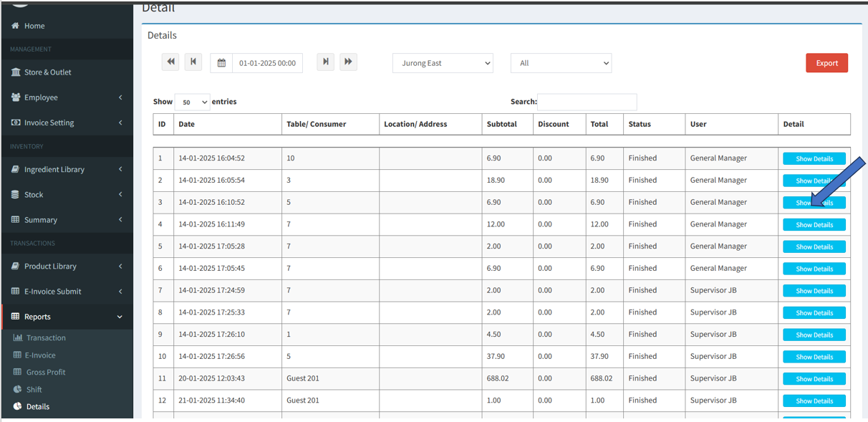Open Transaction report in sidebar
Viewport: 868px width, 422px height.
point(46,337)
